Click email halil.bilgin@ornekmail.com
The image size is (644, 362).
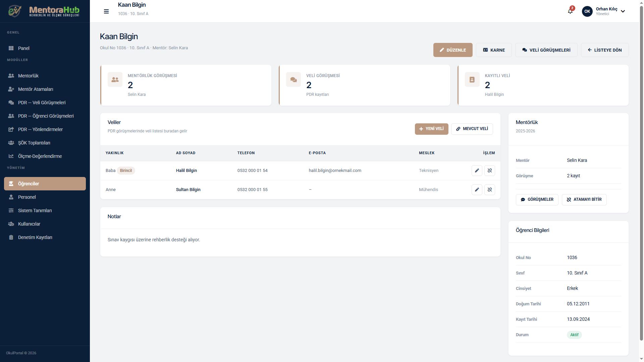tap(335, 171)
